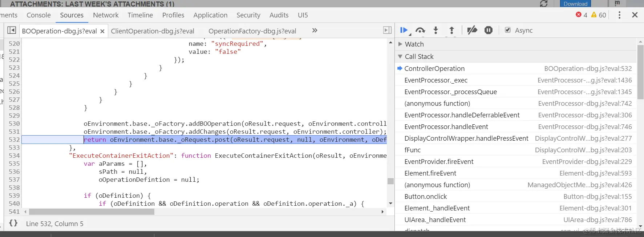Hide the debugger sidebar pane
This screenshot has width=644, height=237.
pyautogui.click(x=388, y=30)
